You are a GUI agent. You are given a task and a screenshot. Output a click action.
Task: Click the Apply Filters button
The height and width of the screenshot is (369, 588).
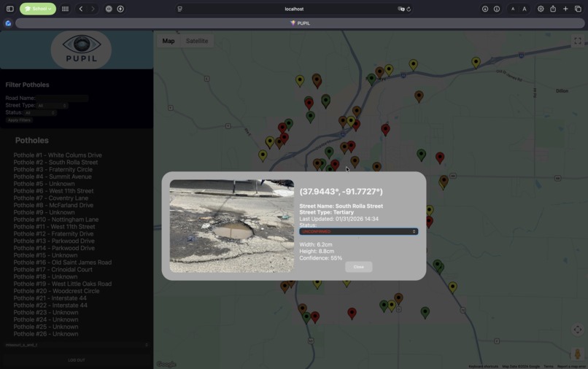coord(19,120)
